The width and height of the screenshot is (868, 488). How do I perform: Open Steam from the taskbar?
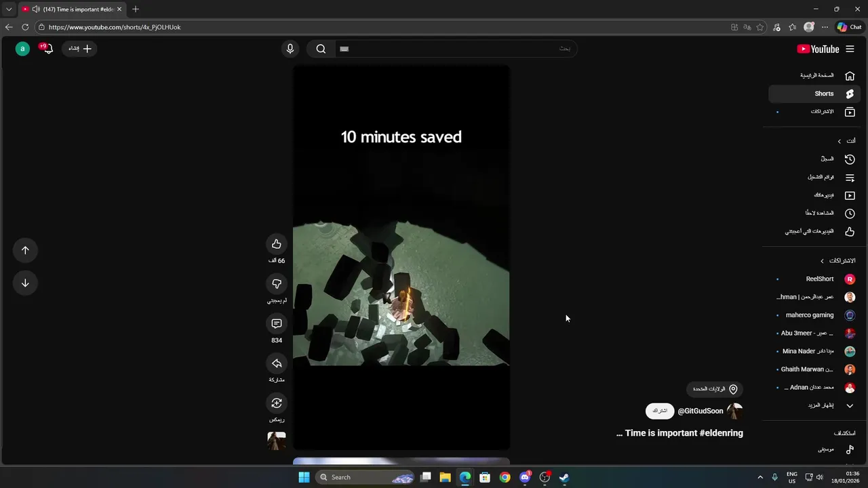tap(564, 477)
